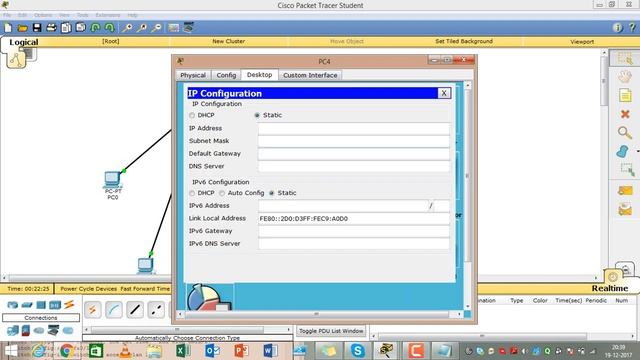Click Fast Forward Time
The image size is (640, 360).
tap(145, 289)
